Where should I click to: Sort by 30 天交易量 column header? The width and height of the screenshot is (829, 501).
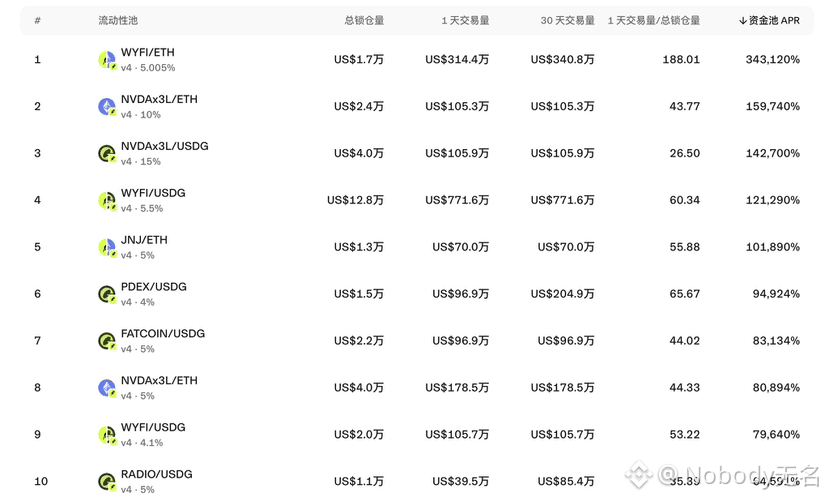click(x=567, y=21)
